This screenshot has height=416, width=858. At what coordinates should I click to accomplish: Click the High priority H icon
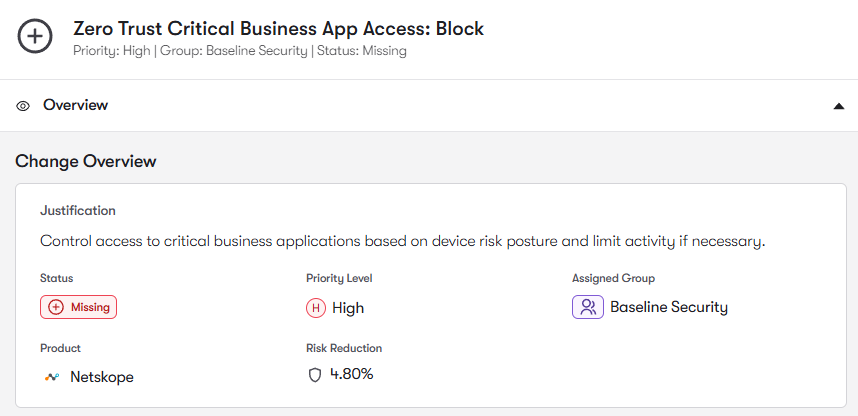(316, 308)
